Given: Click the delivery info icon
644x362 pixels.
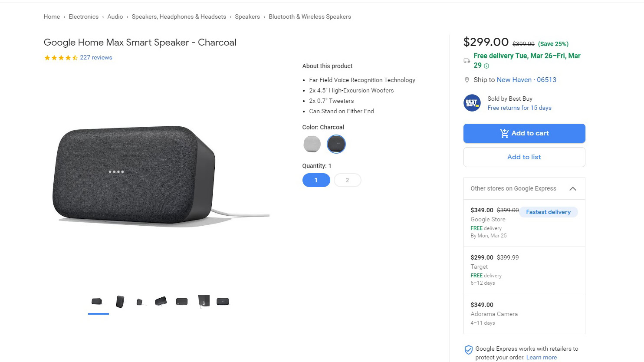Looking at the screenshot, I should (x=486, y=66).
